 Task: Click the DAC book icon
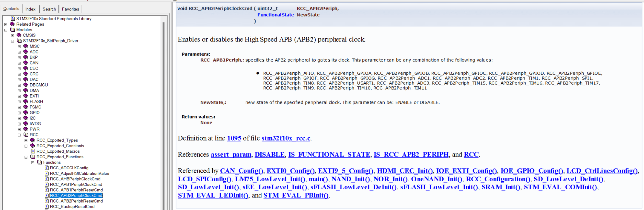pyautogui.click(x=26, y=79)
